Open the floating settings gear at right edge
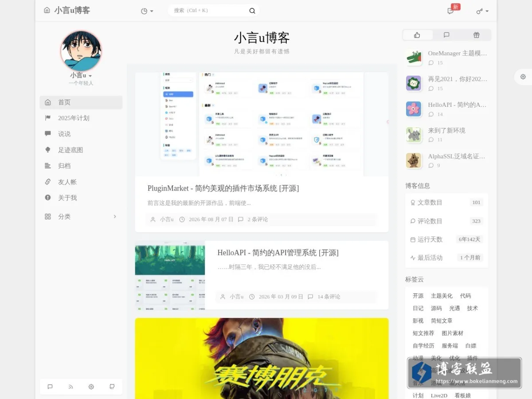The width and height of the screenshot is (532, 399). [523, 77]
